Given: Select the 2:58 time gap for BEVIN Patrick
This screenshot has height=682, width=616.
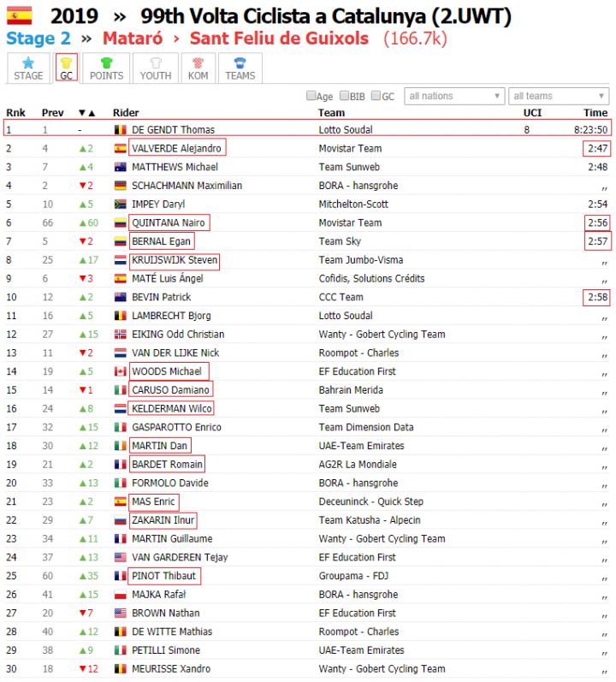Looking at the screenshot, I should (597, 297).
